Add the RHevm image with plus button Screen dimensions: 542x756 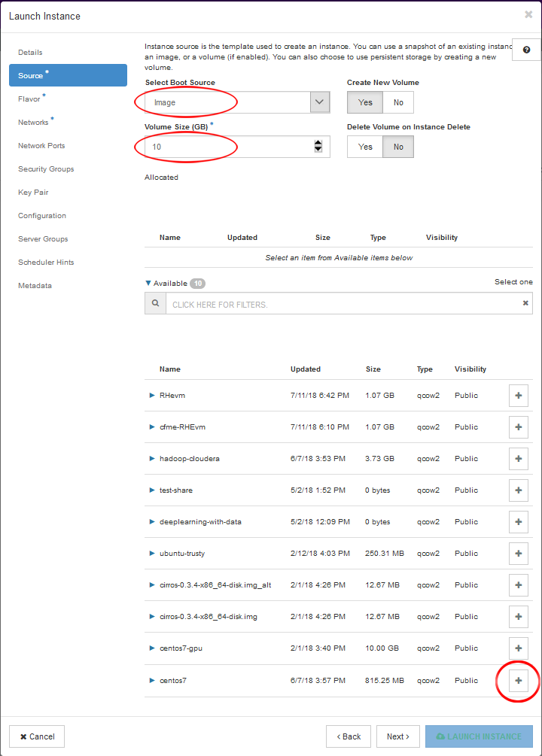click(x=519, y=396)
